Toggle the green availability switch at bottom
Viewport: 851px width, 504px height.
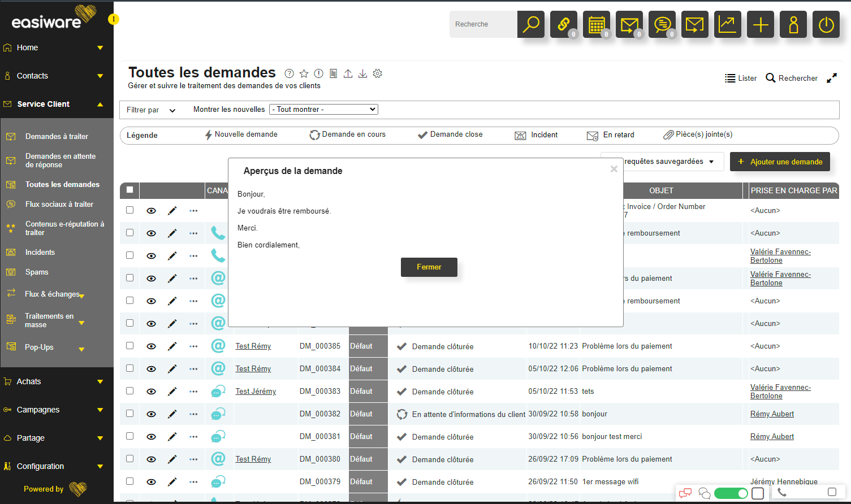[x=731, y=493]
